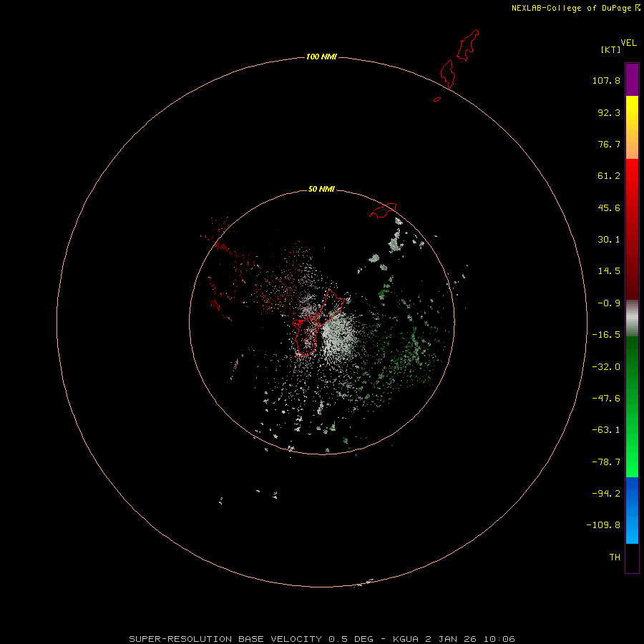
Task: Click the -0.9 velocity scale value
Action: [x=609, y=303]
